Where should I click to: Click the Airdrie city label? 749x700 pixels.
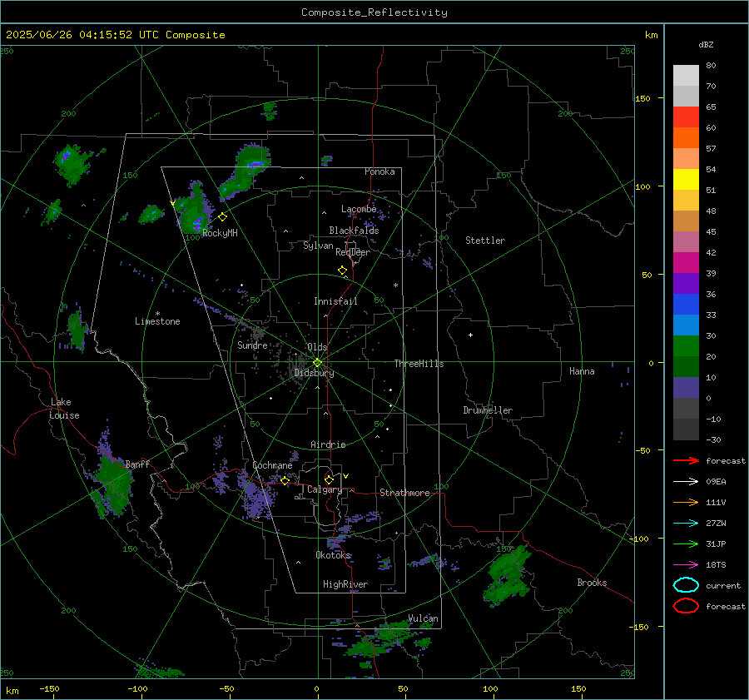point(328,444)
